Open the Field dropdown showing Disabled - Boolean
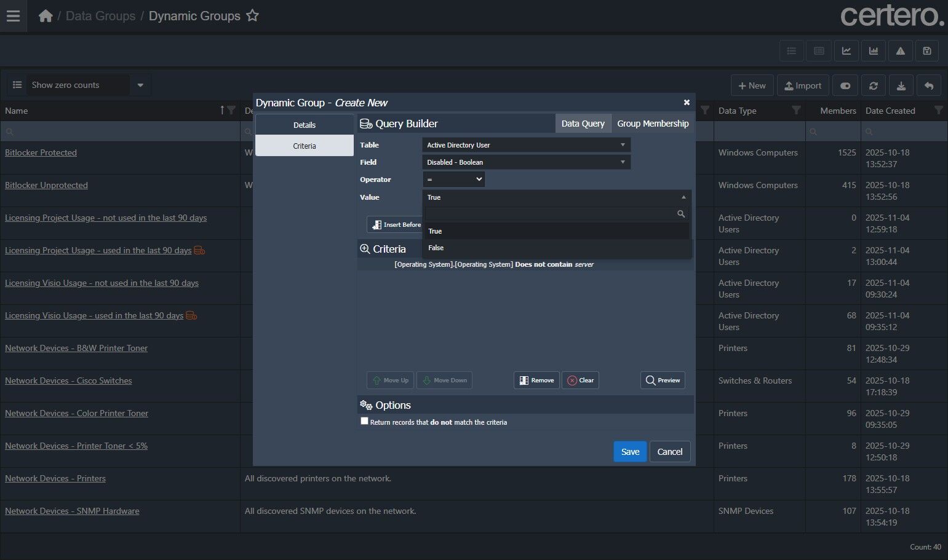 pos(527,162)
